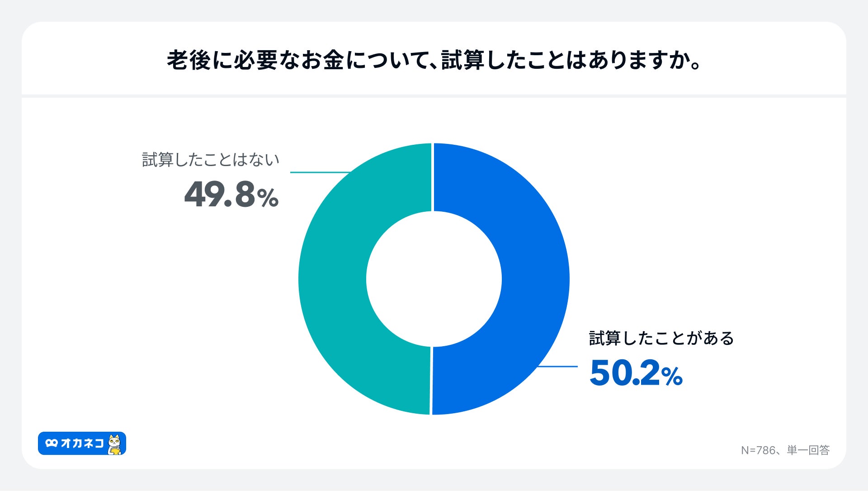Screen dimensions: 868x491
Task: Click the white cat-face symbol in the logo
Action: pyautogui.click(x=52, y=443)
